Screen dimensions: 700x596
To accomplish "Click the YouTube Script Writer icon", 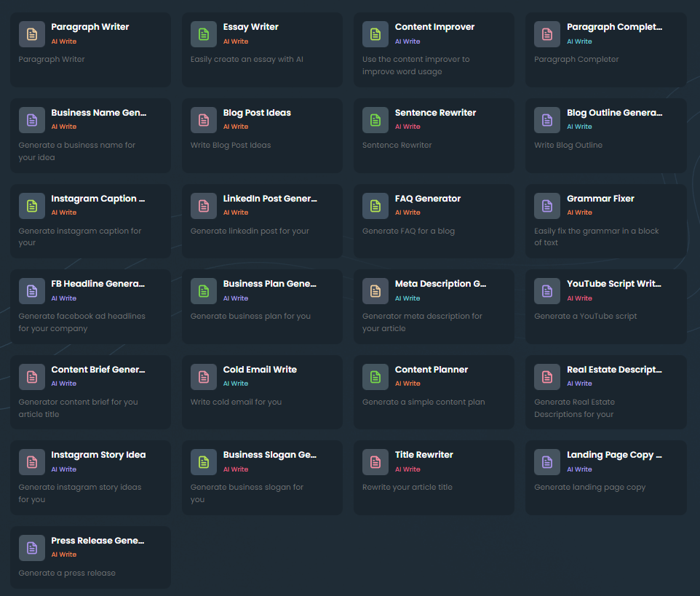I will [x=547, y=291].
